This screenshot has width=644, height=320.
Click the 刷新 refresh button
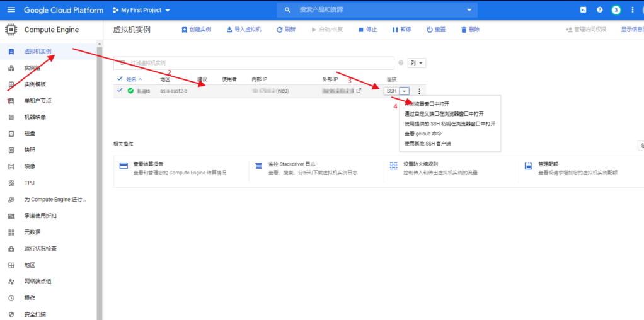(x=285, y=30)
